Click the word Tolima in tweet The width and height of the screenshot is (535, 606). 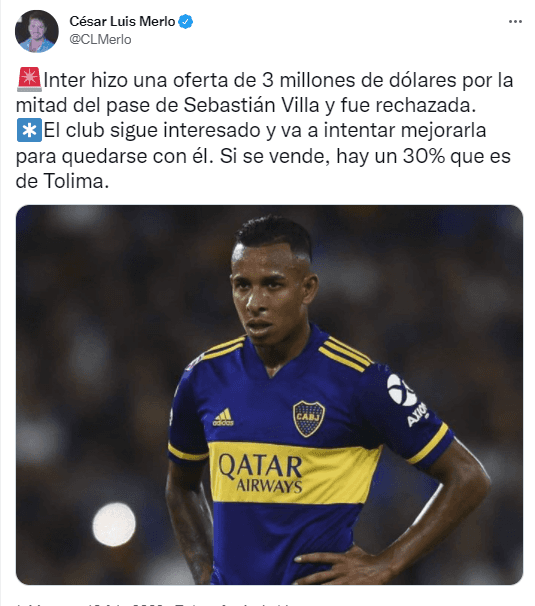[x=73, y=181]
